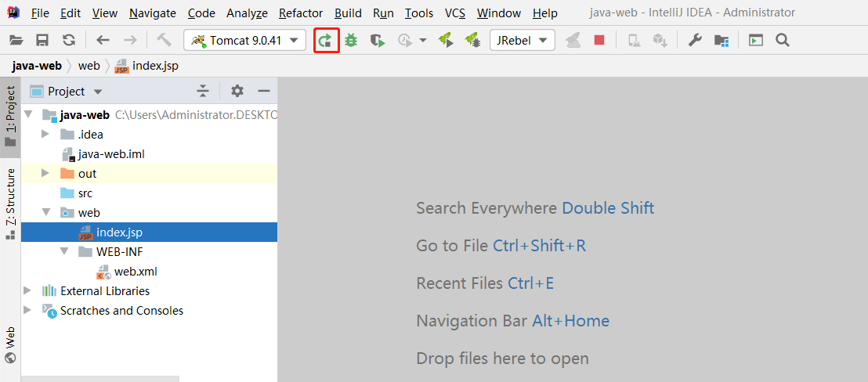The width and height of the screenshot is (868, 382).
Task: Click the SDK manager package icon
Action: tap(660, 40)
